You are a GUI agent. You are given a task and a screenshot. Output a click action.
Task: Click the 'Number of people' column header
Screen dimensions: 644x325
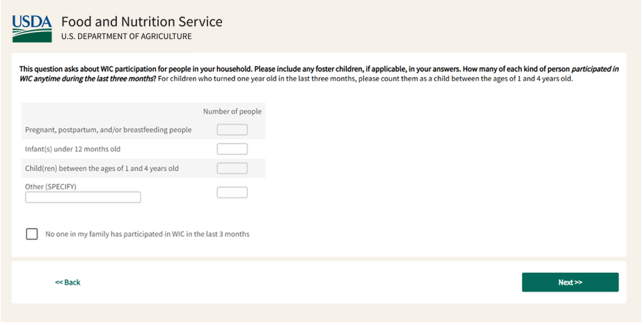[232, 111]
